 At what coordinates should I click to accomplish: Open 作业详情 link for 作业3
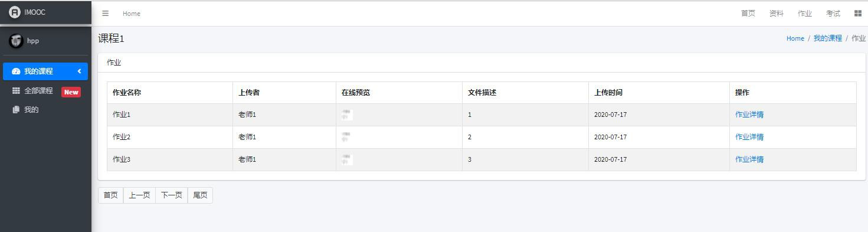(749, 159)
